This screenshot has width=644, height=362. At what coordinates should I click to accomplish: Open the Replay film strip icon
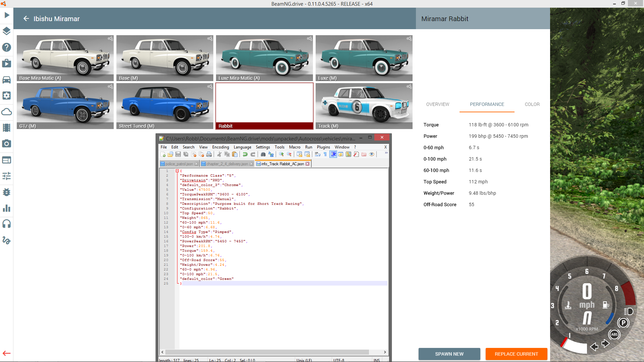7,128
